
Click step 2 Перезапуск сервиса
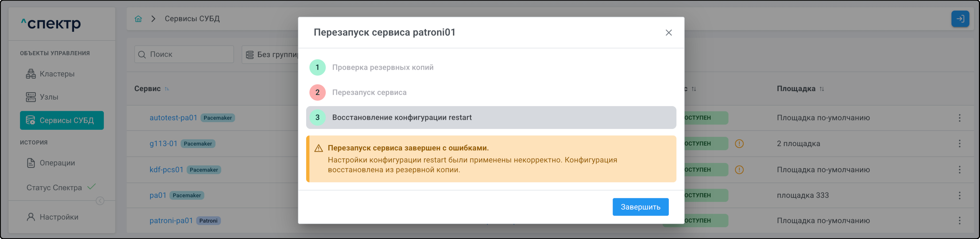pyautogui.click(x=369, y=92)
